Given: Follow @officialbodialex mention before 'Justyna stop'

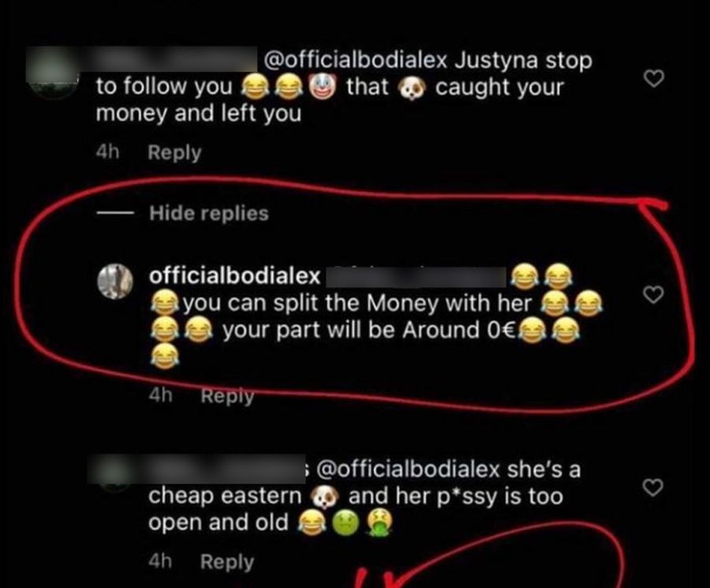Looking at the screenshot, I should pyautogui.click(x=355, y=60).
